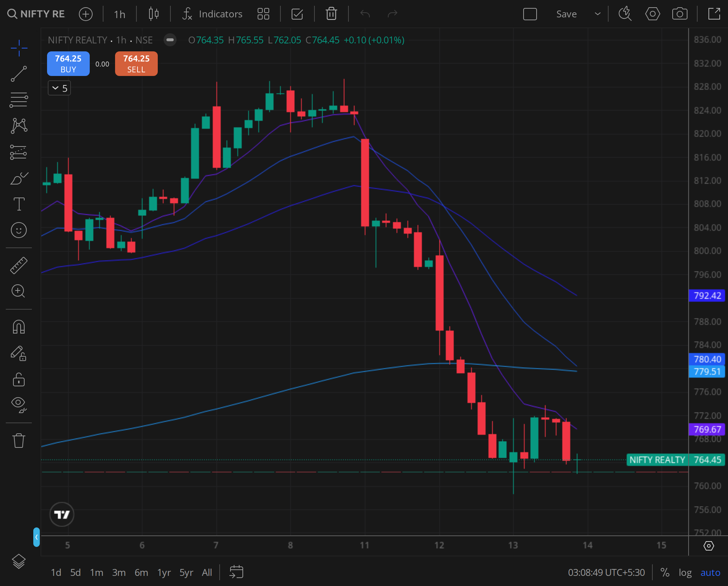Click the 769.67 indicator price label
Viewport: 728px width, 586px height.
pyautogui.click(x=707, y=429)
